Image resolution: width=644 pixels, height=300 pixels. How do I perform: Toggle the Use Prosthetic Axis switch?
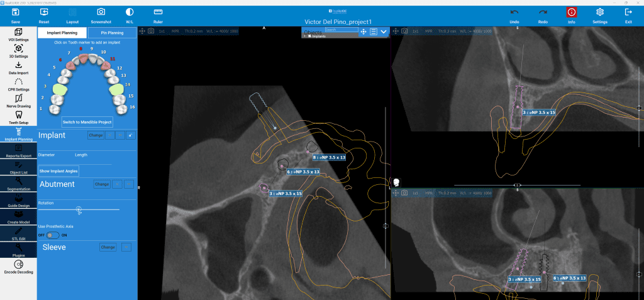coord(53,235)
